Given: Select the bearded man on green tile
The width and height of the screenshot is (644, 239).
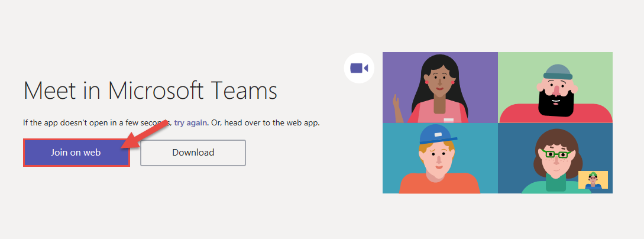Looking at the screenshot, I should [555, 88].
